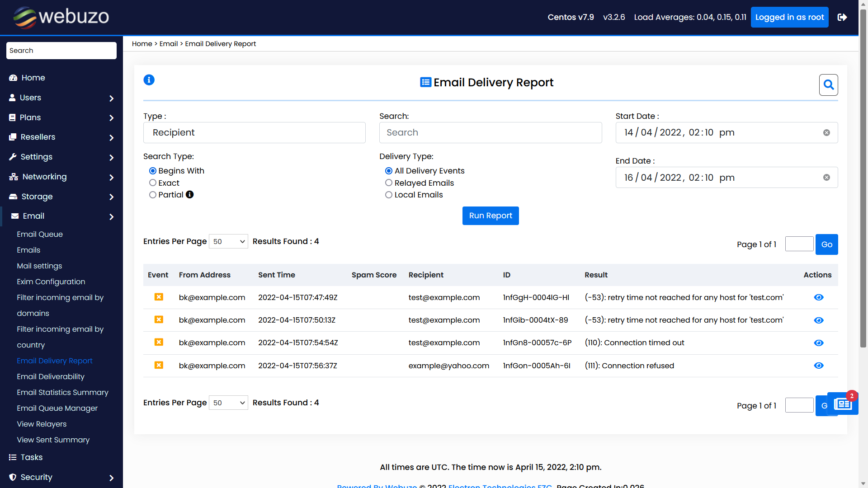View details of first delivery row
The height and width of the screenshot is (488, 868).
(x=818, y=297)
